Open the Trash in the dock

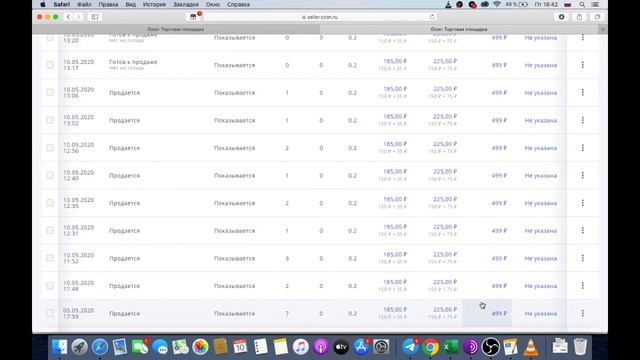[x=580, y=347]
